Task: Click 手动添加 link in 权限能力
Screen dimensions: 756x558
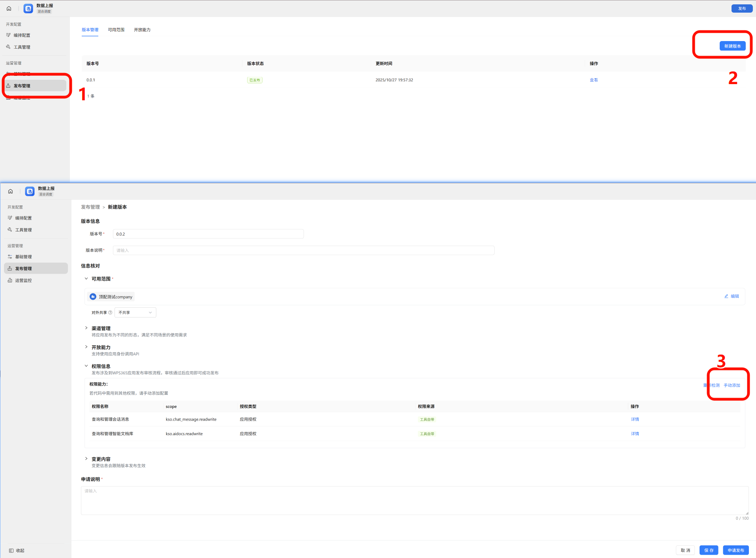Action: 732,385
